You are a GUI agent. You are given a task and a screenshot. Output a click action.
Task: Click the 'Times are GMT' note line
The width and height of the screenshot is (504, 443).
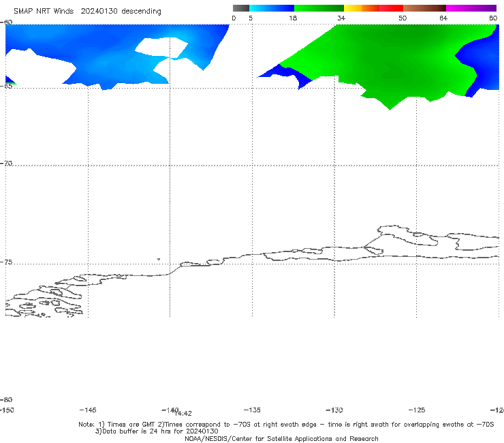coord(286,425)
